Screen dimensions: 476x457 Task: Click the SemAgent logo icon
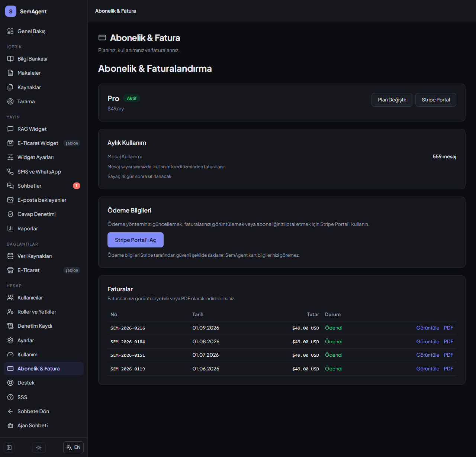(x=11, y=11)
